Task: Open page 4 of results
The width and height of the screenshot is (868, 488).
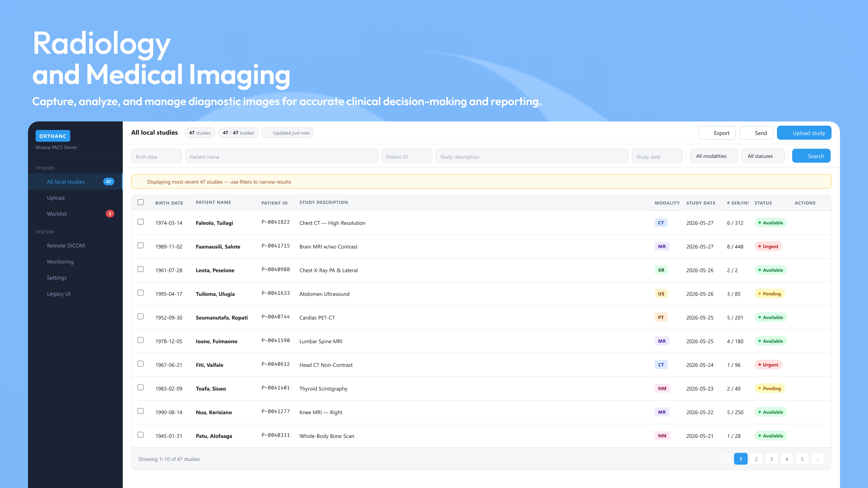Action: (787, 459)
